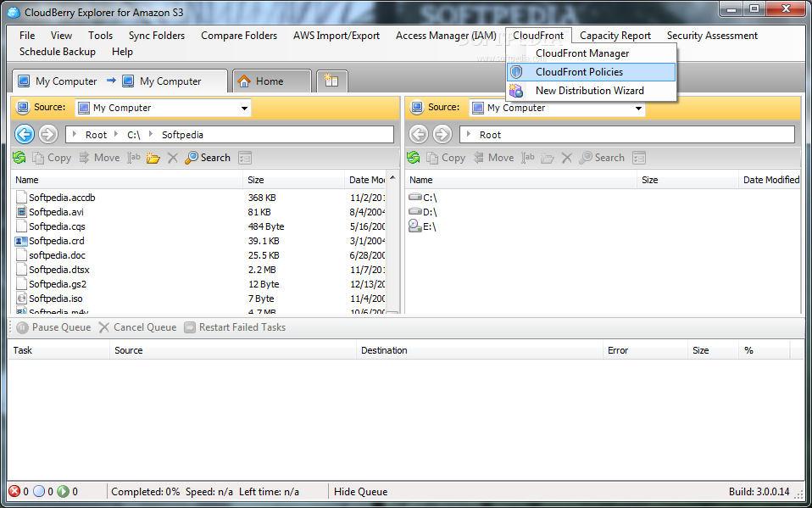Viewport: 812px width, 508px height.
Task: Open Capacity Report menu
Action: tap(615, 36)
